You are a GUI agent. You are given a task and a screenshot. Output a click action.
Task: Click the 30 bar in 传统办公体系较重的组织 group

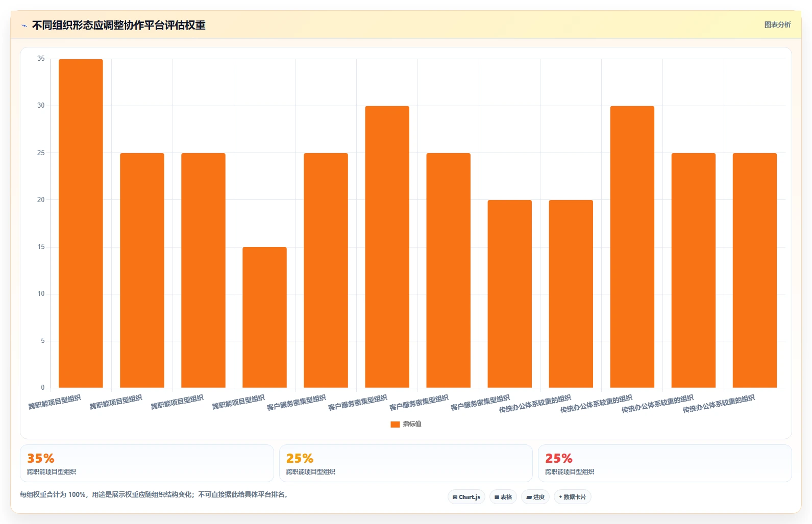(632, 247)
